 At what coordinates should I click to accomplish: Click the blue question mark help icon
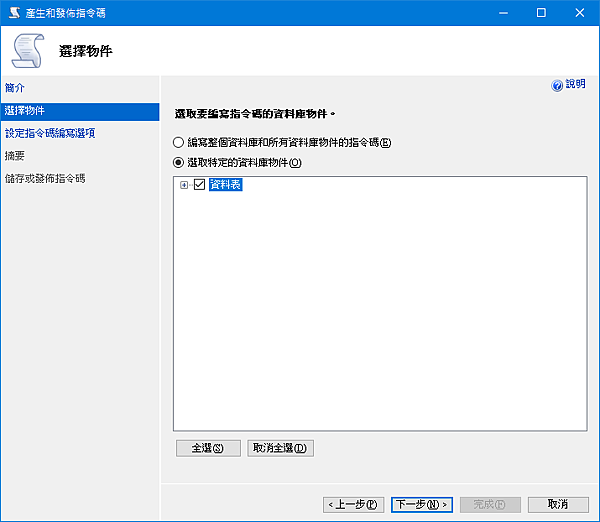click(x=557, y=85)
